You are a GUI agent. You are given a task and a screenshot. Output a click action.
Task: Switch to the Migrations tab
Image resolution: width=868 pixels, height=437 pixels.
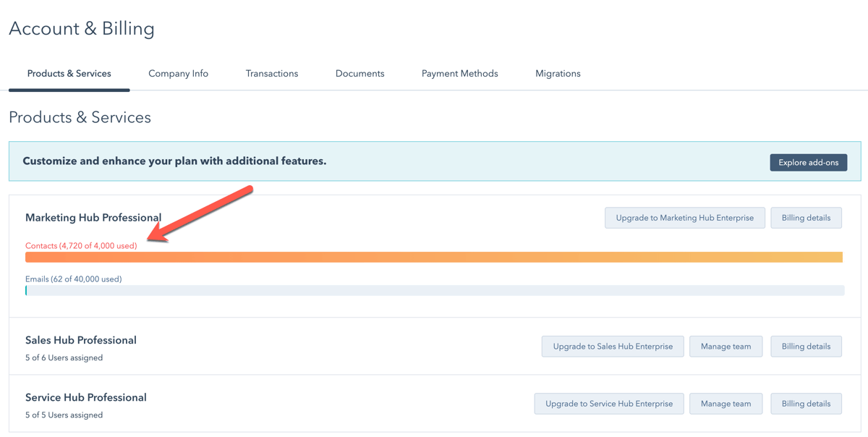click(558, 73)
